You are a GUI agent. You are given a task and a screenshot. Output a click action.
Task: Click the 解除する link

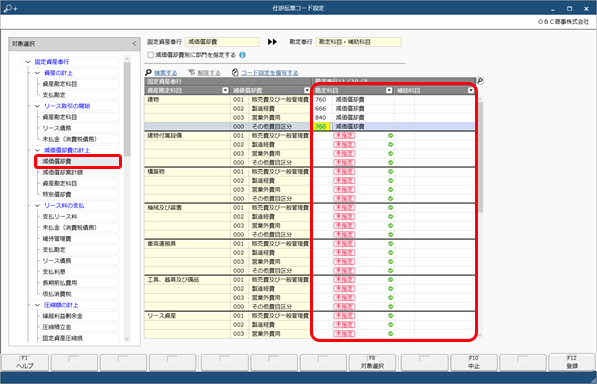click(x=209, y=73)
